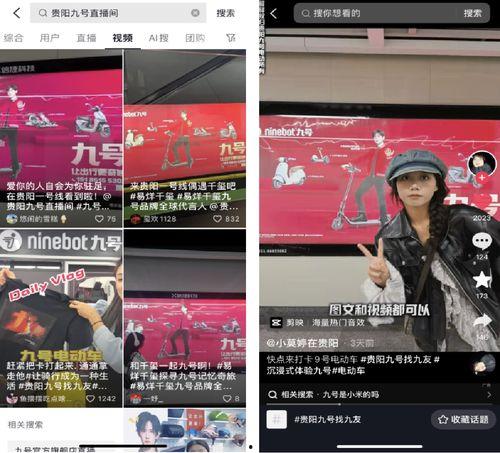Tap the 相关搜索 label in results
Screen dimensions: 500x453
(25, 425)
